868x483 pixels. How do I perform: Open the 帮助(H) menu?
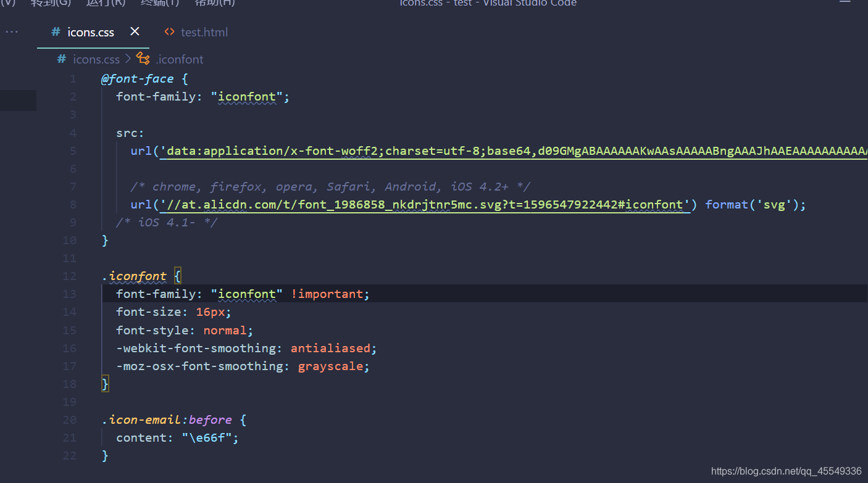(214, 3)
